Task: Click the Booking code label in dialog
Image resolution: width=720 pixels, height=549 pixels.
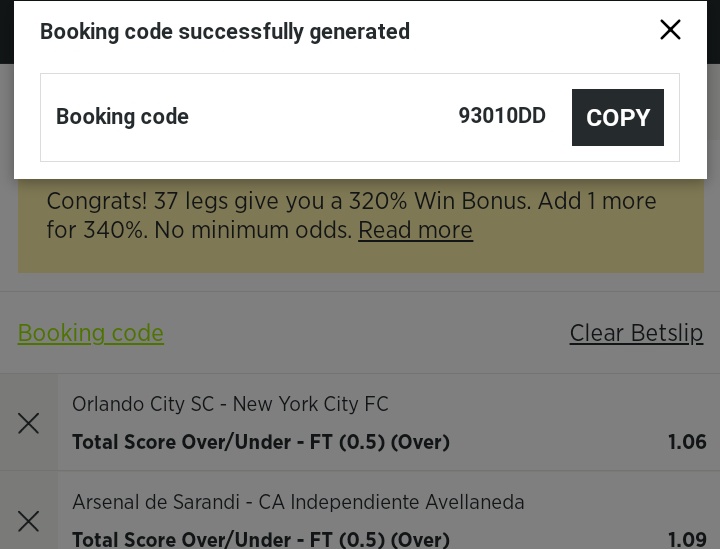Action: pos(122,117)
